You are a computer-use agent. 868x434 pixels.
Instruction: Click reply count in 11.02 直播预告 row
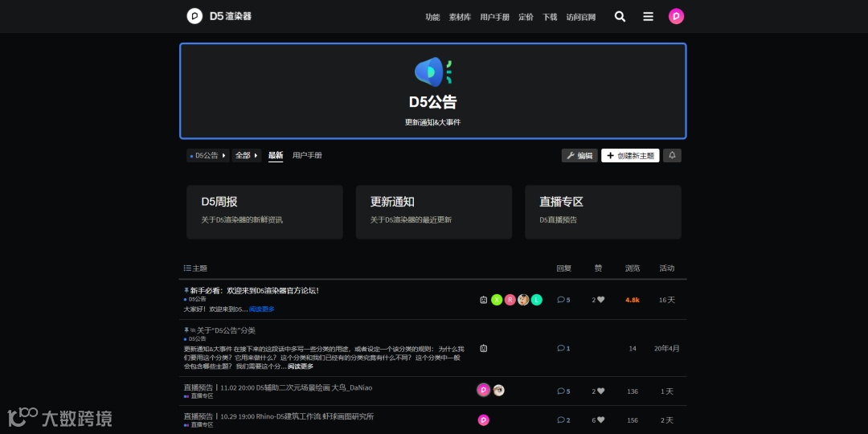tap(563, 391)
